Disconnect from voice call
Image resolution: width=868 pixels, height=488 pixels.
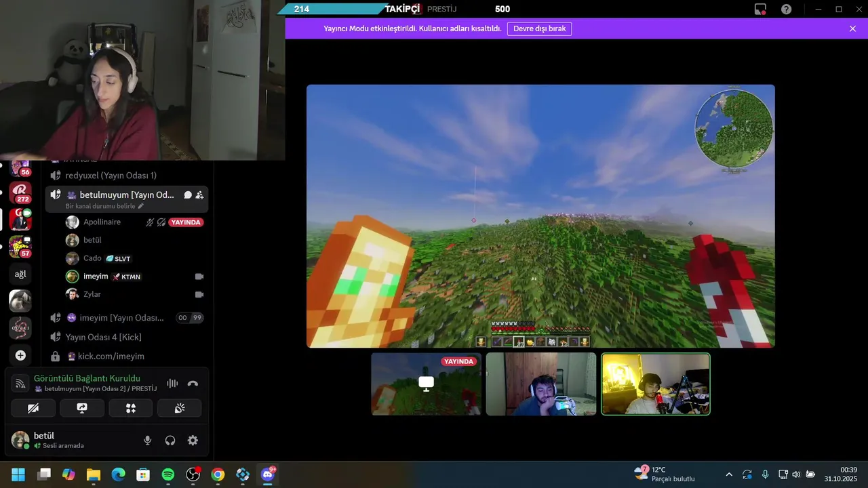[x=193, y=384]
